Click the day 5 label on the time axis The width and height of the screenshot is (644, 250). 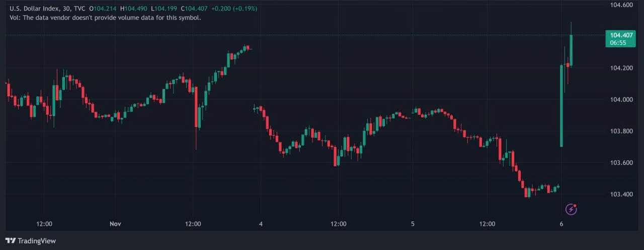coord(413,224)
